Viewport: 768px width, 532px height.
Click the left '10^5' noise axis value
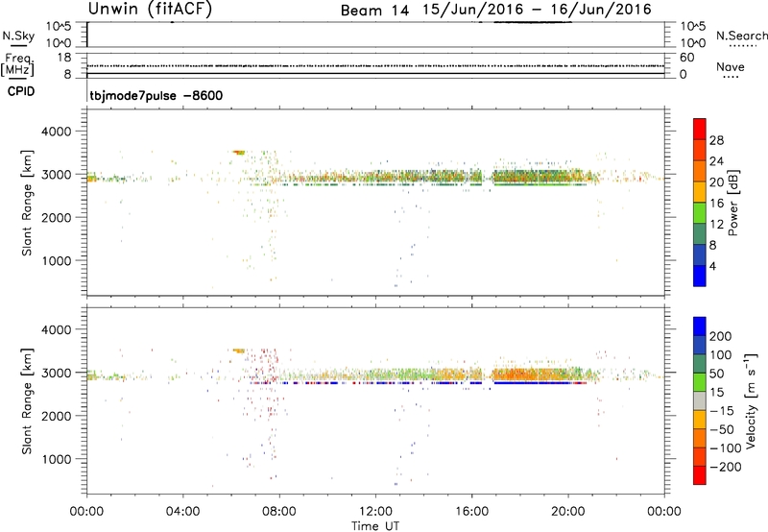(59, 26)
